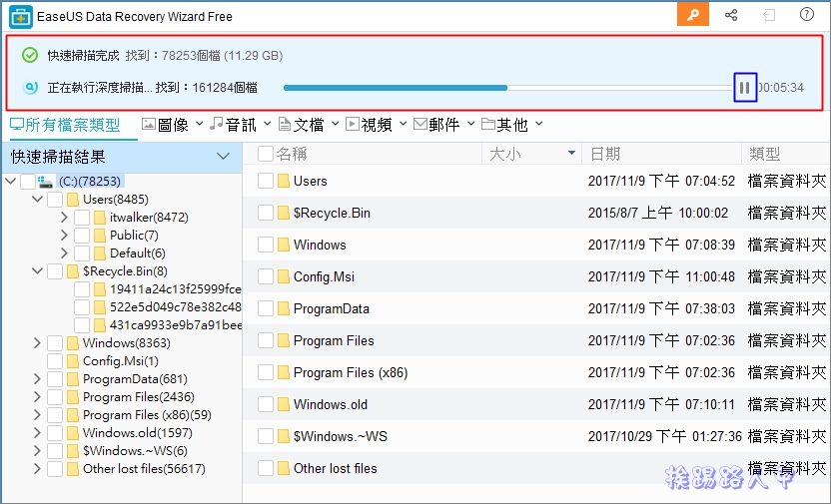Click the date 2015/8/7 上午 10:00:02
831x504 pixels.
[x=658, y=213]
